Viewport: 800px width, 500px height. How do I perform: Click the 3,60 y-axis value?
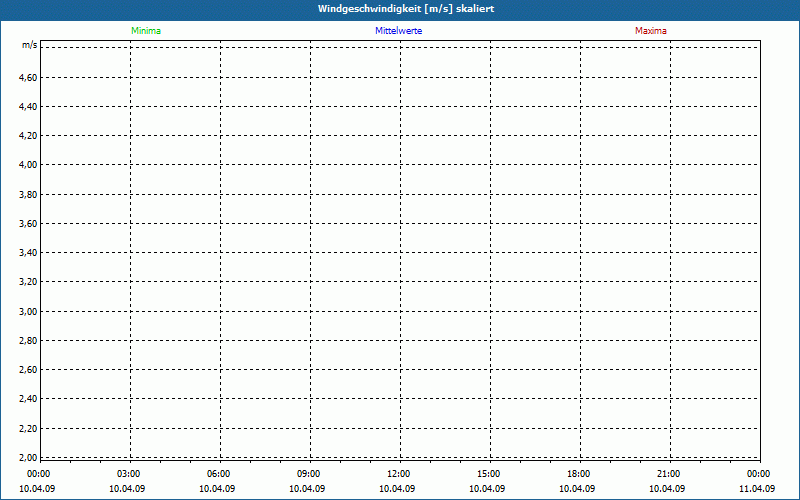pyautogui.click(x=28, y=223)
